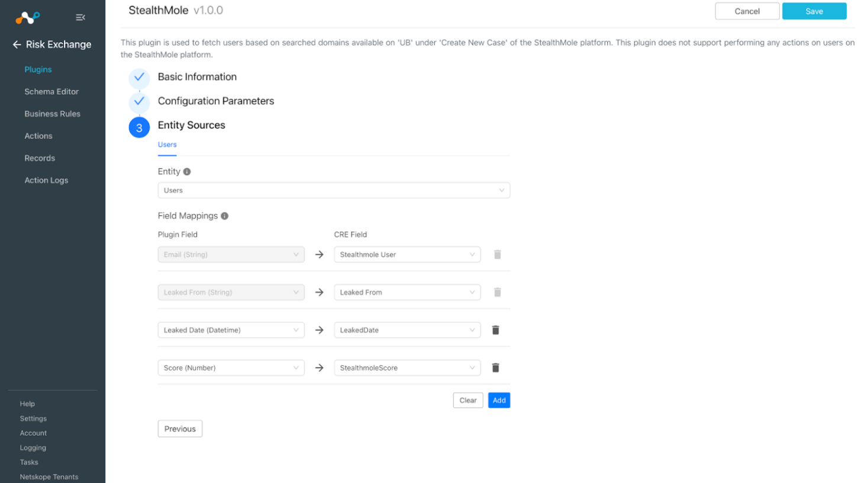Save the plugin configuration
The height and width of the screenshot is (483, 868).
tap(814, 11)
